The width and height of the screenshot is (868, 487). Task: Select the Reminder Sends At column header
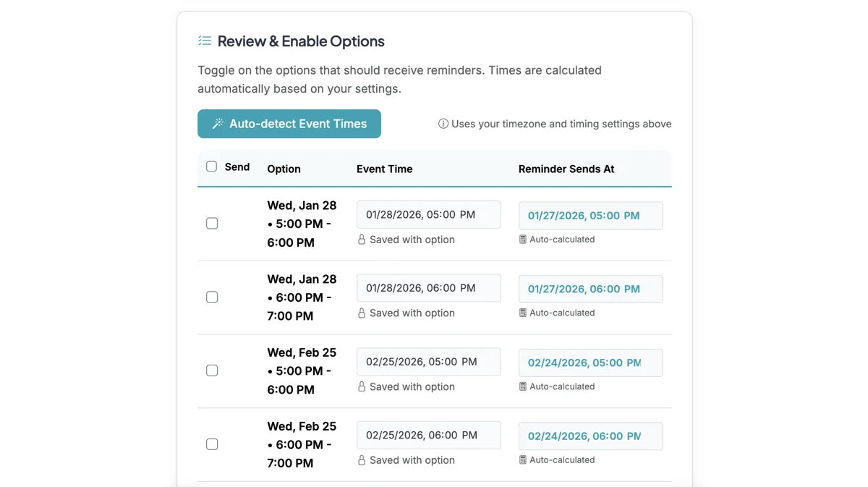(x=566, y=169)
